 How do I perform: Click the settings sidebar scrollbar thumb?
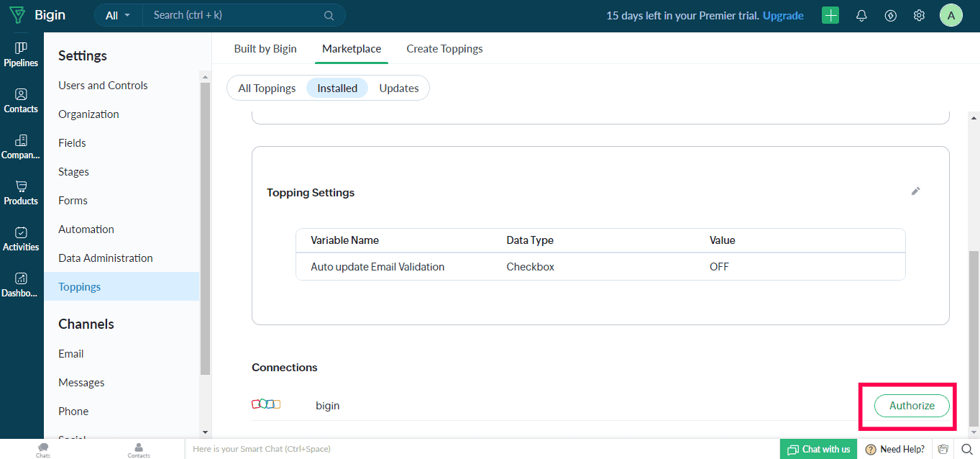(205, 229)
